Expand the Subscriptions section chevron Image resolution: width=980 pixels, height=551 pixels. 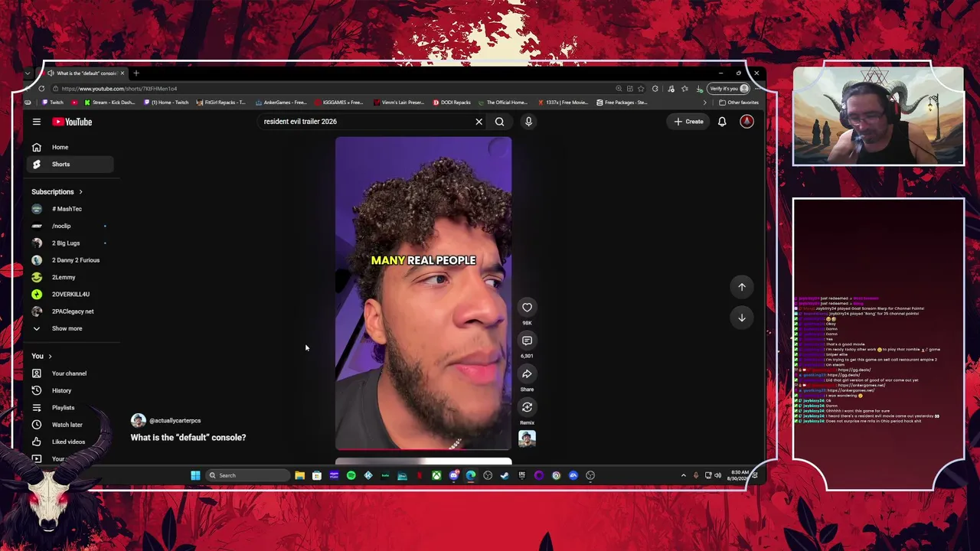point(80,192)
